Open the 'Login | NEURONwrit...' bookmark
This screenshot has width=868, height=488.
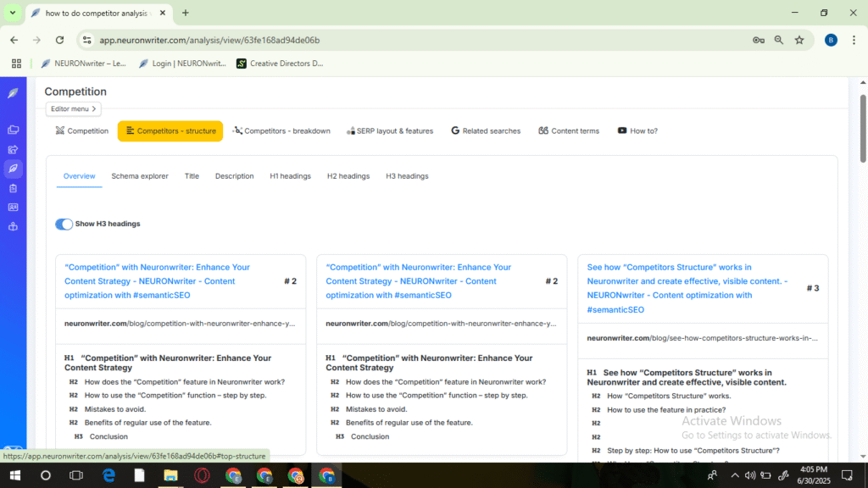(x=182, y=64)
